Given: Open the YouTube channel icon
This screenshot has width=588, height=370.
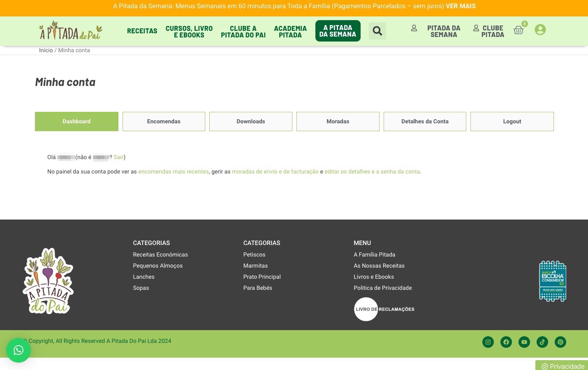Looking at the screenshot, I should (524, 342).
